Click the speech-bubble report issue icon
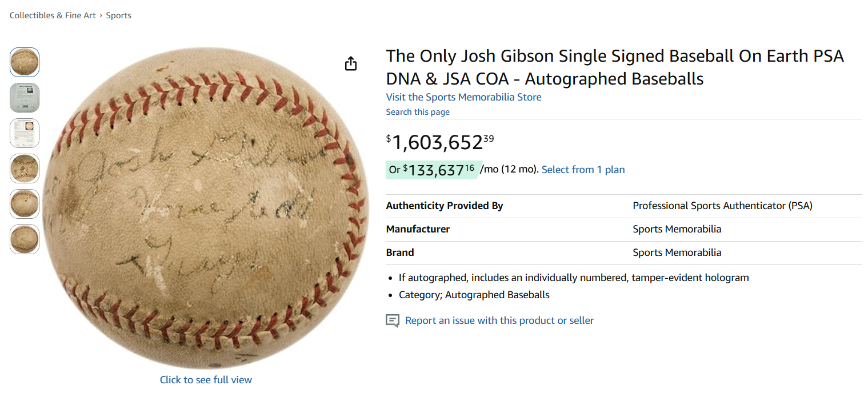 392,320
